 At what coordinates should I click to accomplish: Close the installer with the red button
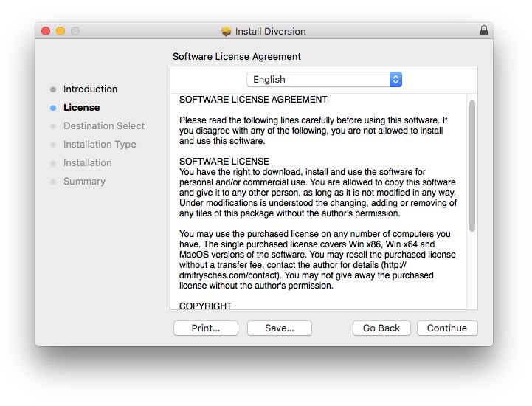(x=46, y=31)
